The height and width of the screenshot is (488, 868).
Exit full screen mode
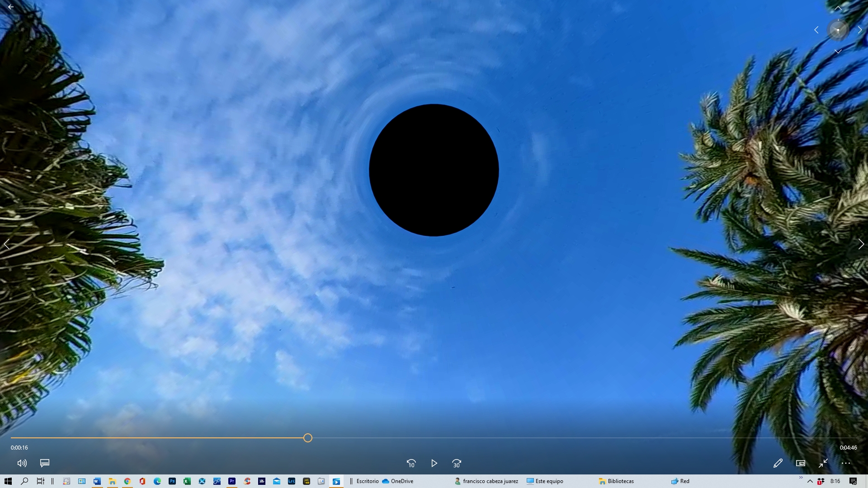823,463
